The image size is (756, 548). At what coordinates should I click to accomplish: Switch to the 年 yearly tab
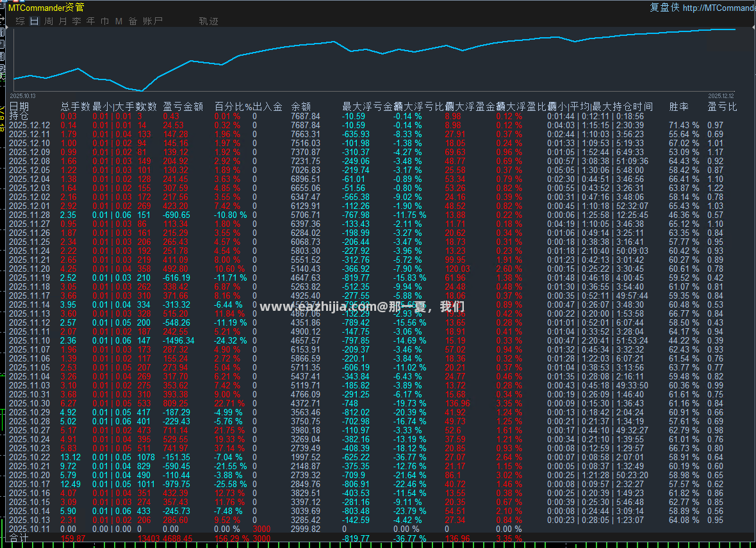point(90,21)
